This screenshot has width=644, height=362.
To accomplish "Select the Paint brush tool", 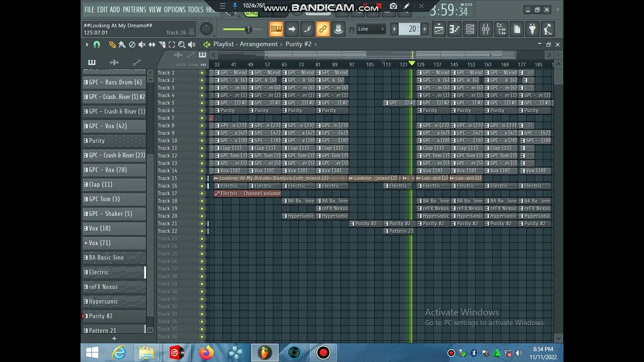I will tap(122, 44).
